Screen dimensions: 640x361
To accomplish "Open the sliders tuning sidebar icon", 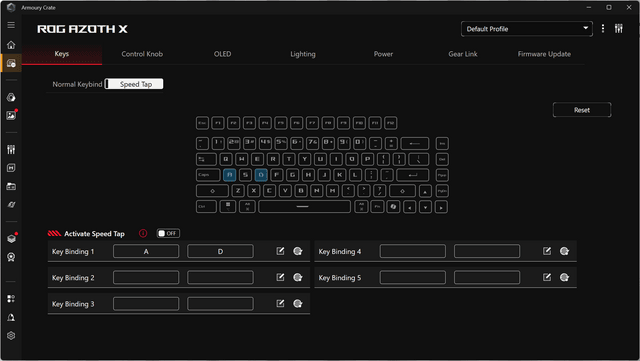I will click(11, 149).
